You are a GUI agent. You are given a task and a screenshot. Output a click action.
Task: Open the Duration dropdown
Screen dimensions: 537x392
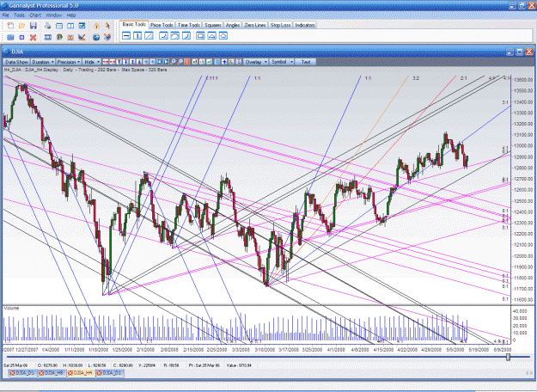tap(43, 62)
